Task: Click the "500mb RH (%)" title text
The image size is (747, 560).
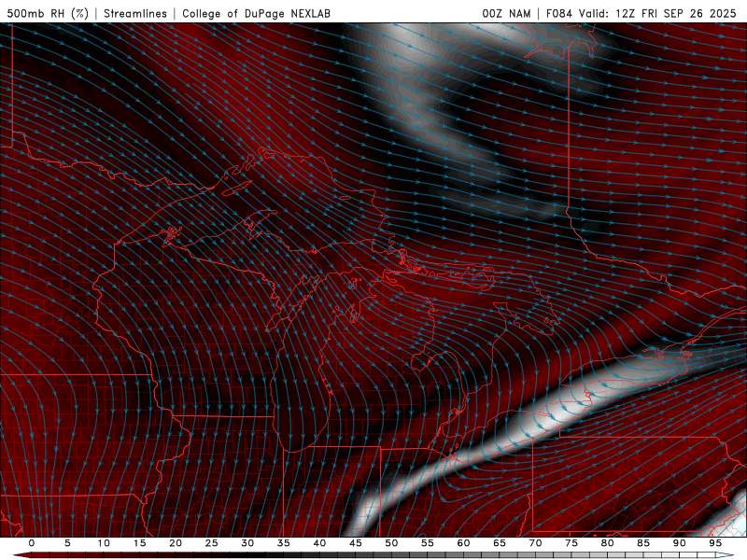Action: tap(48, 13)
